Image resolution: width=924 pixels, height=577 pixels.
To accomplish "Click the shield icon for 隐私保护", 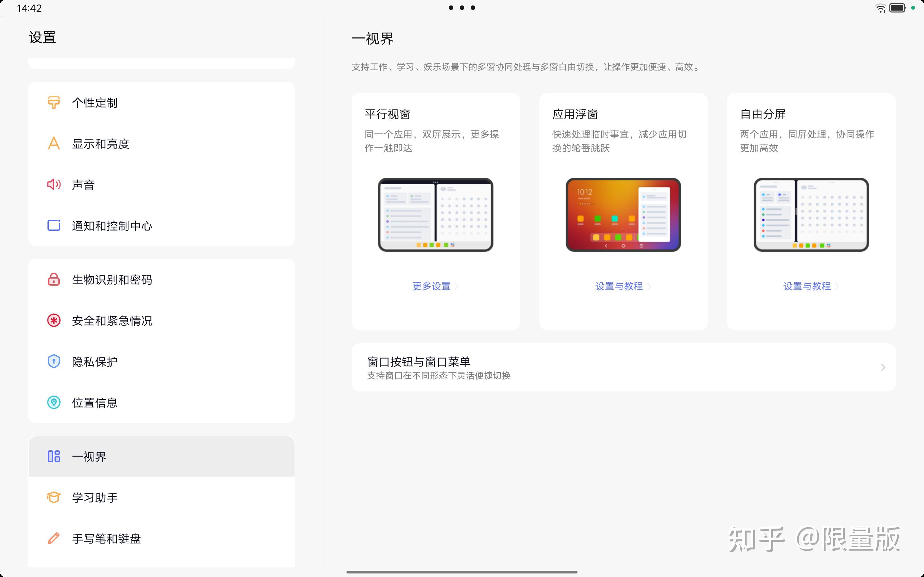I will pyautogui.click(x=54, y=361).
